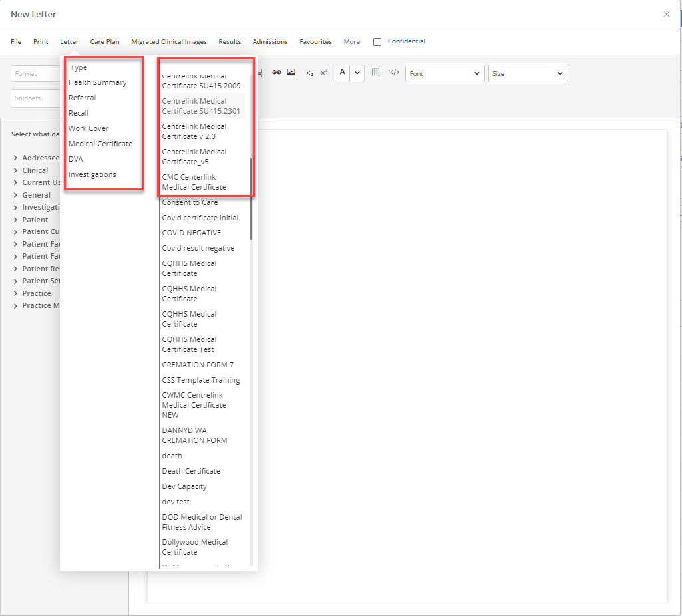Apply subscript formatting

(x=309, y=73)
